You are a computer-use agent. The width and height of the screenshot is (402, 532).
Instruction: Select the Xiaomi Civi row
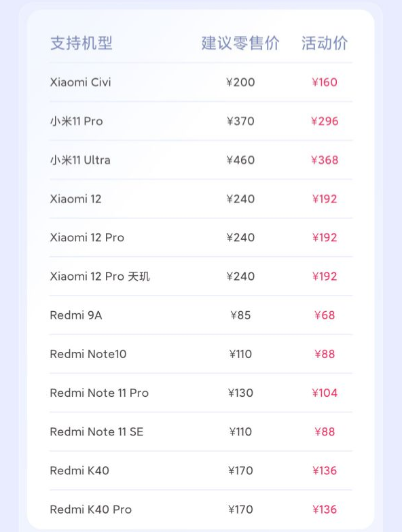pyautogui.click(x=201, y=82)
